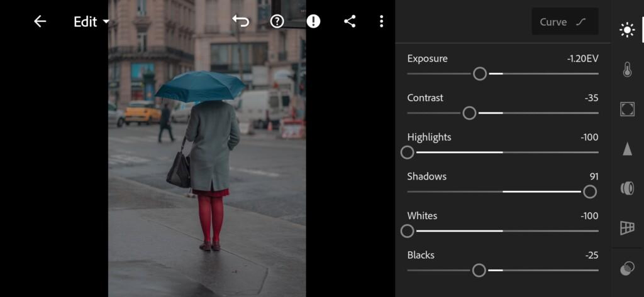
Task: Tap the Shadows value 91
Action: 594,177
